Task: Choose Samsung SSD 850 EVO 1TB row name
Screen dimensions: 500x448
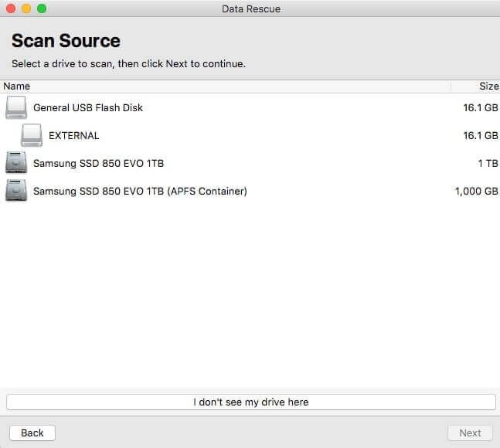Action: [x=99, y=163]
